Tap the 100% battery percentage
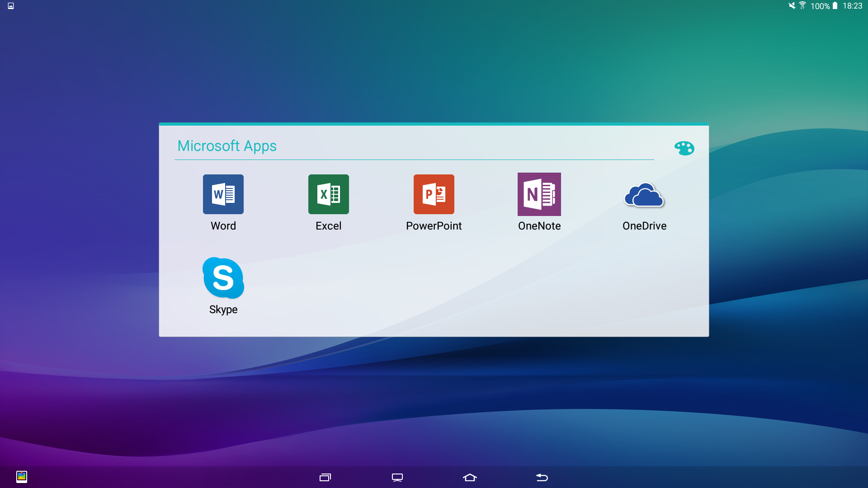868x488 pixels. pos(820,6)
